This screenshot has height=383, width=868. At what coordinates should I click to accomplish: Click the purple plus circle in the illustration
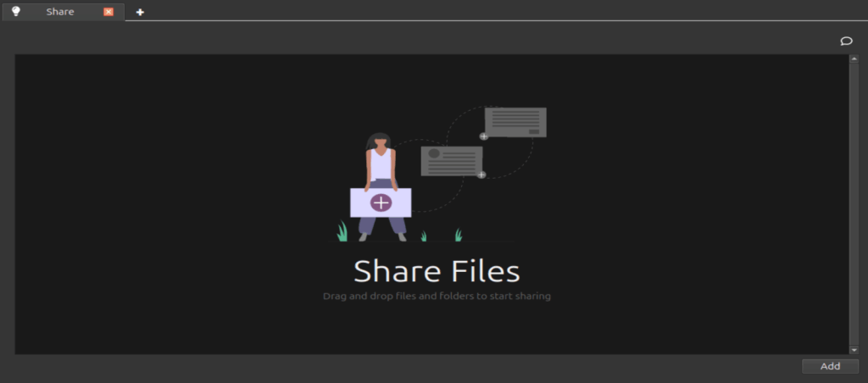[381, 203]
